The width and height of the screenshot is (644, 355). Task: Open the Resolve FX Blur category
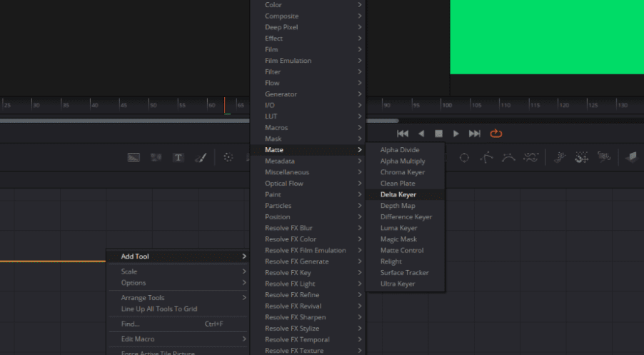click(x=308, y=228)
